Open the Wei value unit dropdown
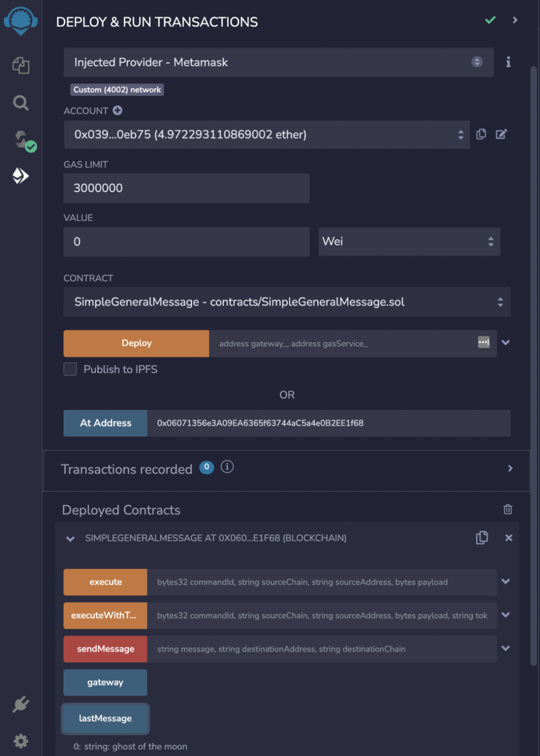540x756 pixels. click(x=409, y=242)
